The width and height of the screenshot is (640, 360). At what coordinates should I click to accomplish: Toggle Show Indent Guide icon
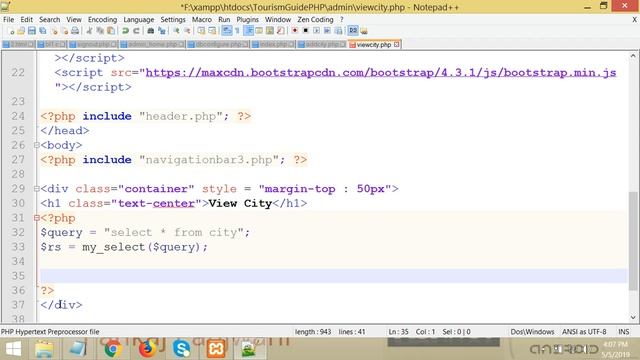click(248, 31)
